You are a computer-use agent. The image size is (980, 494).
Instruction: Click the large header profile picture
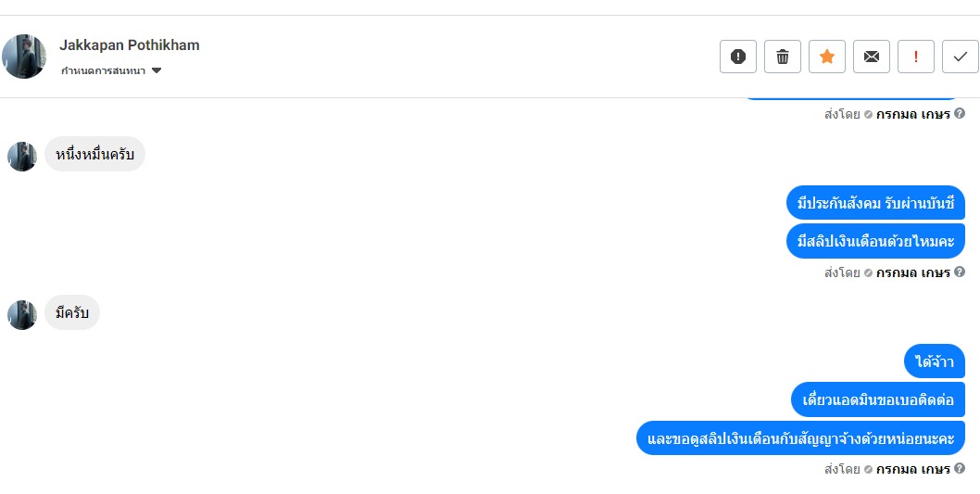coord(24,57)
